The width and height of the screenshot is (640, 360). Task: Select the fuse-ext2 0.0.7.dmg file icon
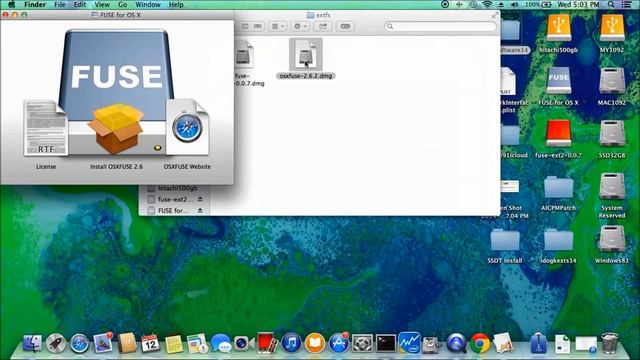244,55
